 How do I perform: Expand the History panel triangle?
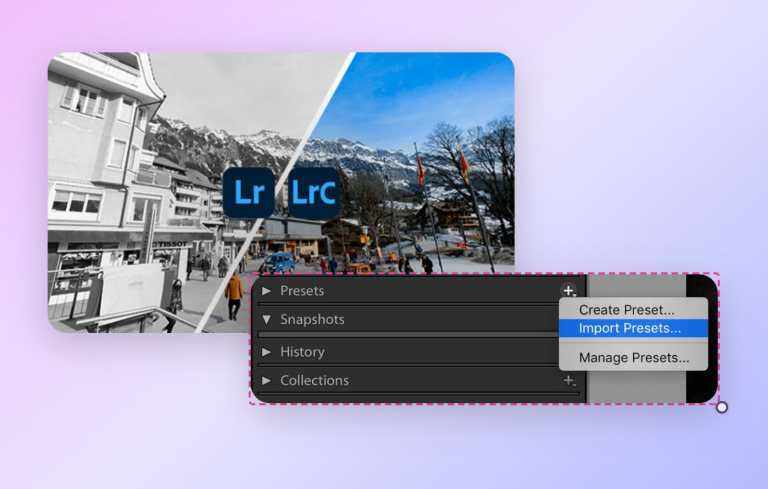[266, 352]
